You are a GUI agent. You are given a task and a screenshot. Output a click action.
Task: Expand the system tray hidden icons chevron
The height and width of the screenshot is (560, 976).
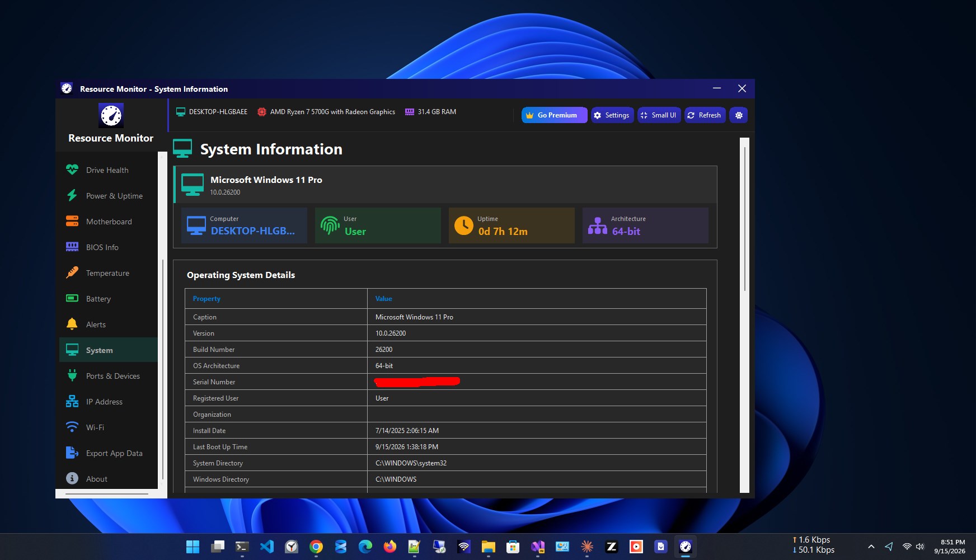[871, 547]
